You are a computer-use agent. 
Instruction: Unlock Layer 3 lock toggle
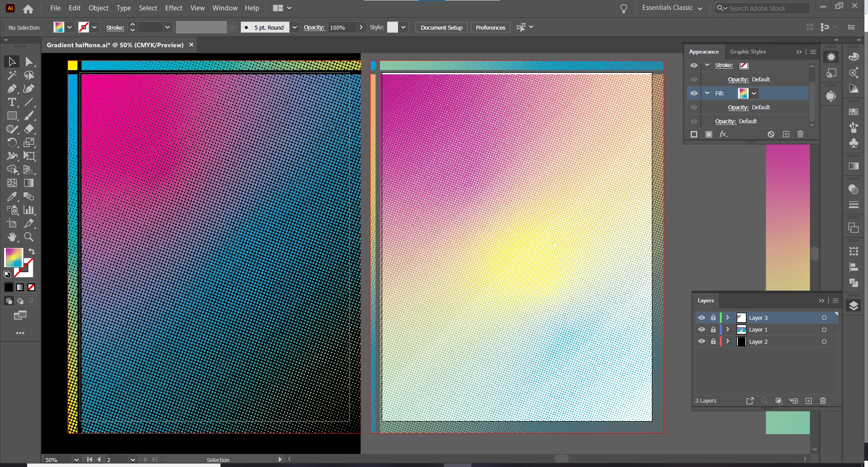[x=713, y=318]
